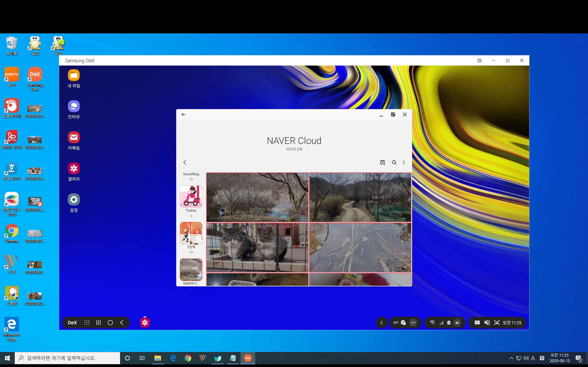Image resolution: width=588 pixels, height=367 pixels.
Task: Select the Twitter album thumbnail
Action: (x=191, y=197)
